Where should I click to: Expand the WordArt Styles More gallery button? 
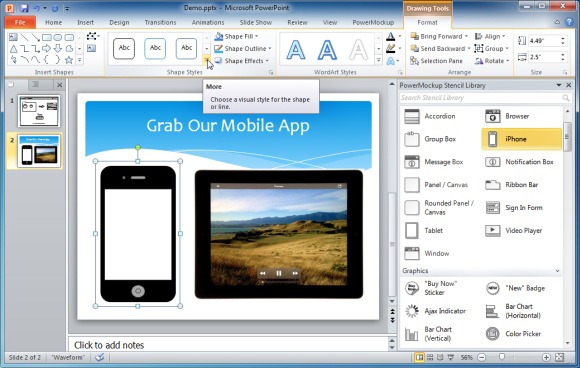378,60
